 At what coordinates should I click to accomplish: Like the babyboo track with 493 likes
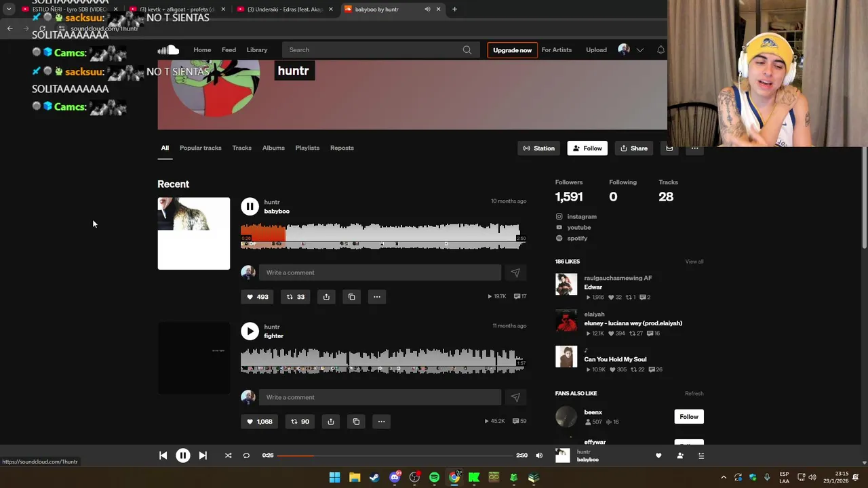pos(257,296)
